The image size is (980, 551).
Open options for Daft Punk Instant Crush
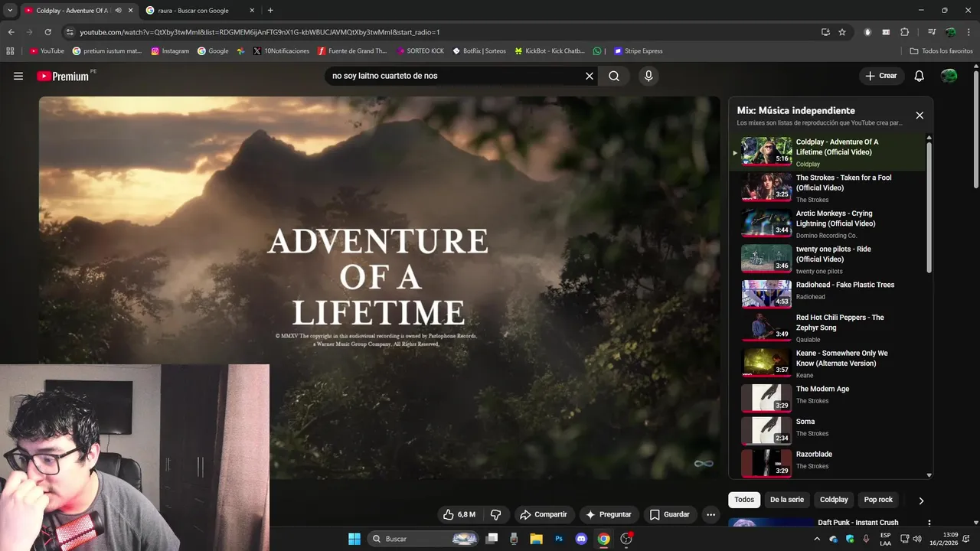tap(929, 523)
